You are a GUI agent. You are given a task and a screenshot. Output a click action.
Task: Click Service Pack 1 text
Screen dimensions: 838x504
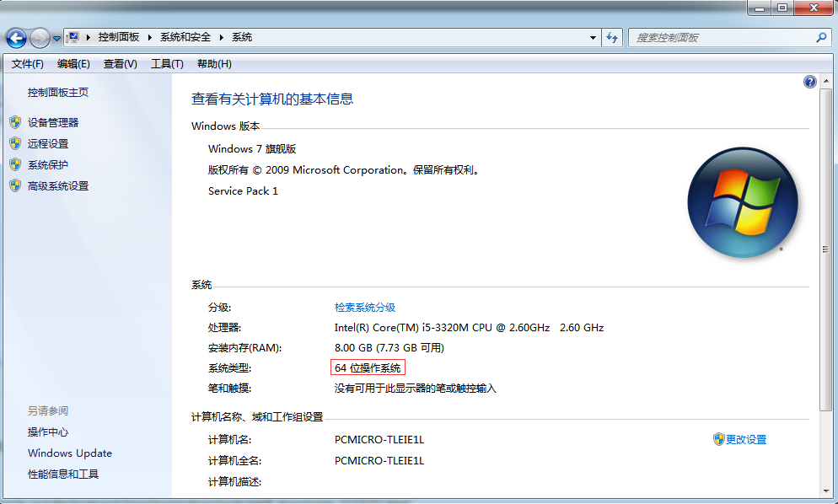pyautogui.click(x=243, y=191)
